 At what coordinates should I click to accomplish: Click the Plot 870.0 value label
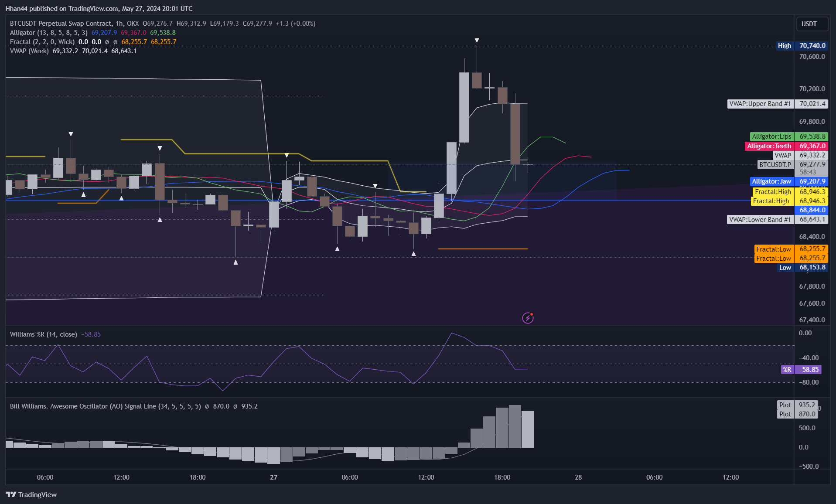click(798, 414)
